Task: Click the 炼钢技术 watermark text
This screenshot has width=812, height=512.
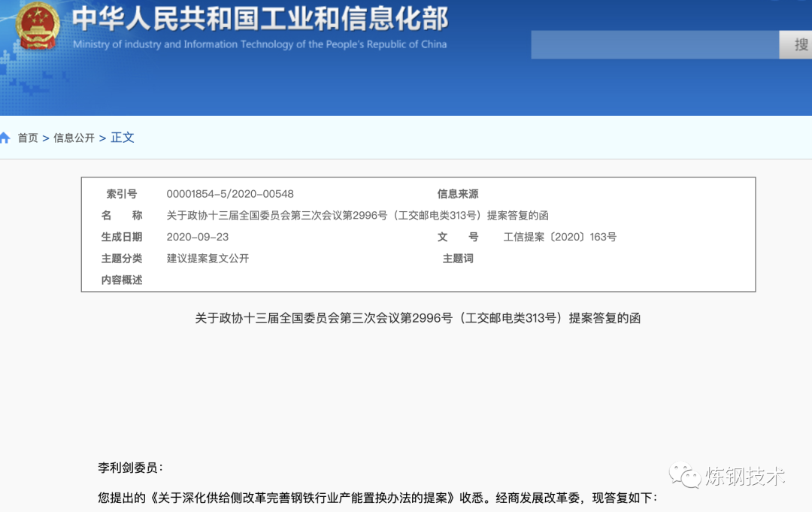Action: (x=744, y=476)
